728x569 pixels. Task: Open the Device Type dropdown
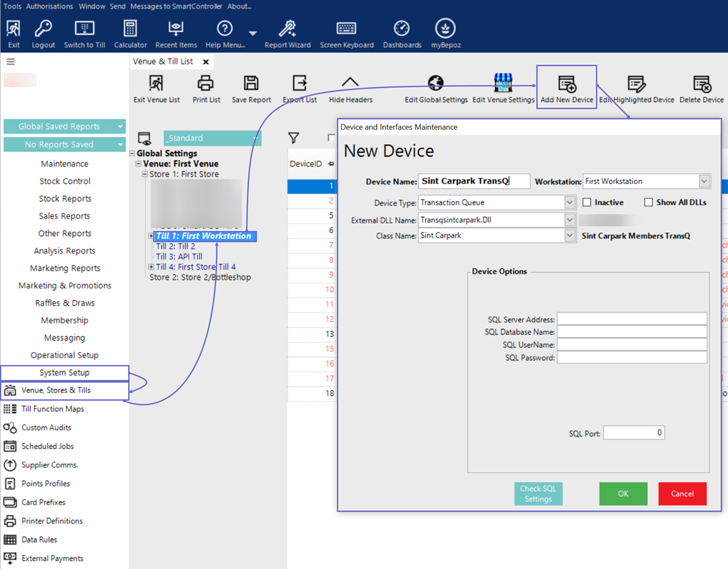click(569, 203)
